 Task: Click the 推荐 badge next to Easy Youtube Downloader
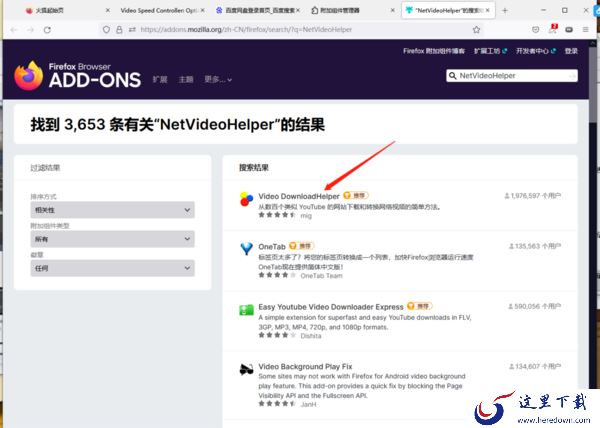click(419, 306)
